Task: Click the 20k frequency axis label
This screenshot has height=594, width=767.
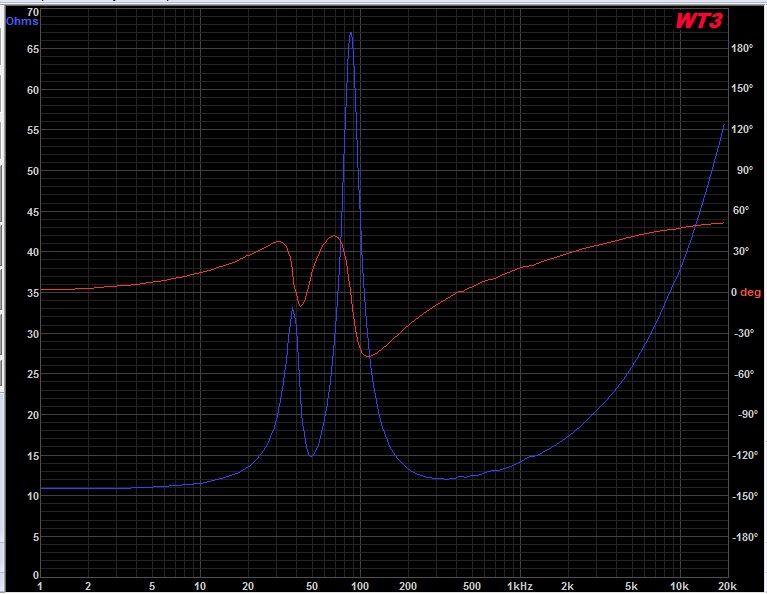Action: tap(727, 586)
